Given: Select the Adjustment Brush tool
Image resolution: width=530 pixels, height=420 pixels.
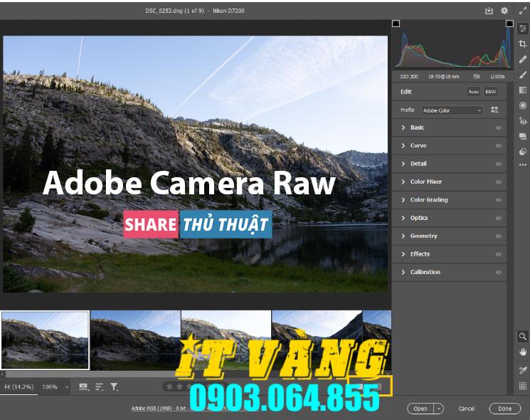Looking at the screenshot, I should point(523,75).
